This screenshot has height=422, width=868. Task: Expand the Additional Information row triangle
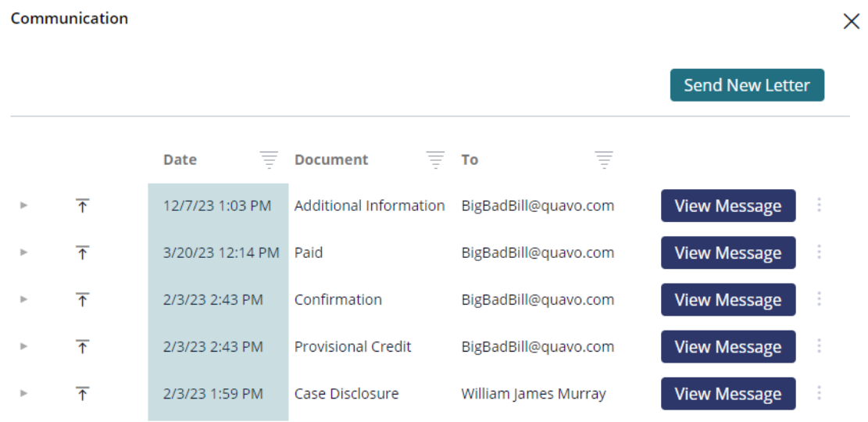click(23, 205)
